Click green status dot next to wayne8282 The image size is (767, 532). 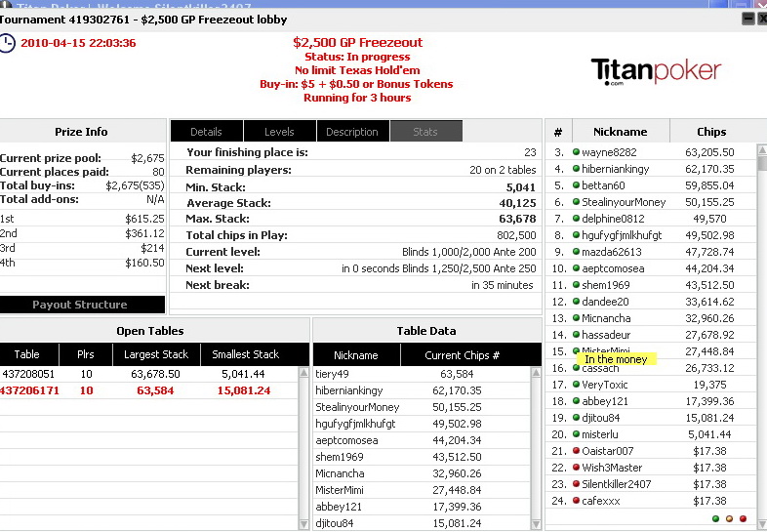[x=577, y=152]
